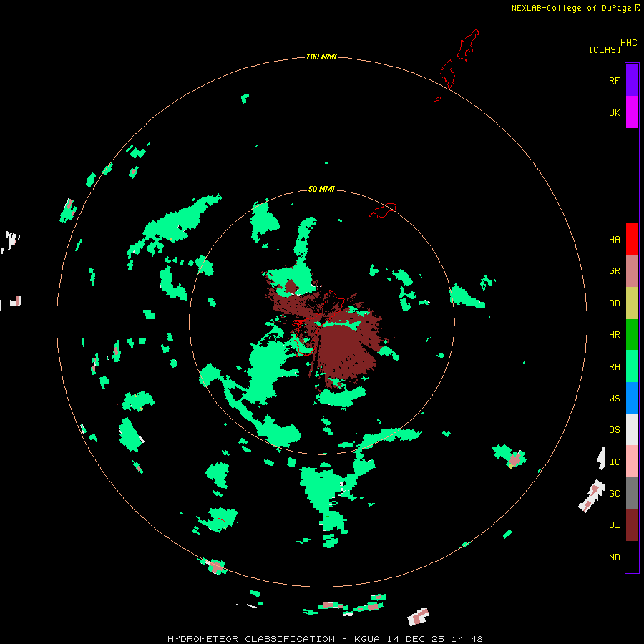The image size is (644, 644).
Task: Click the NEXLAB-College of DuPage credit text
Action: click(571, 8)
